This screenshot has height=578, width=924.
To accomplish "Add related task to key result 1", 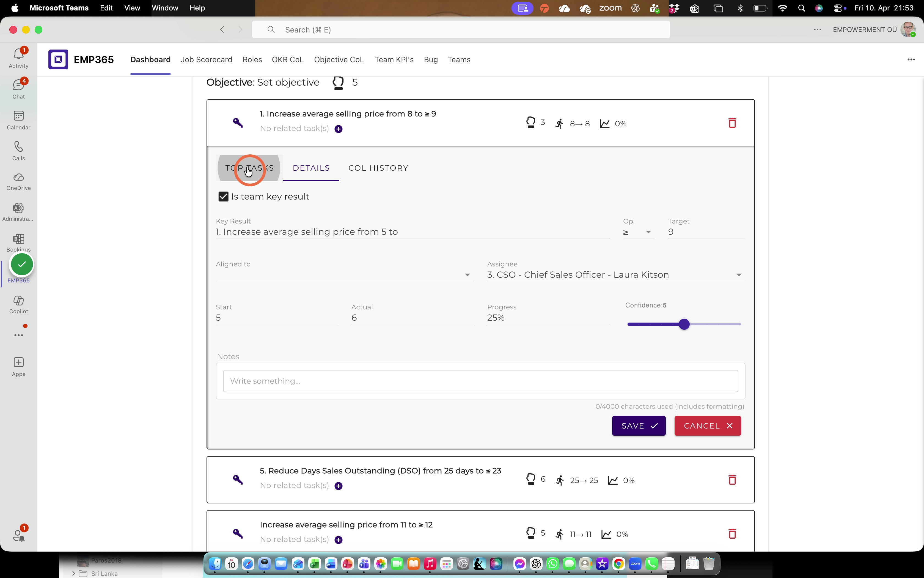I will click(x=338, y=129).
